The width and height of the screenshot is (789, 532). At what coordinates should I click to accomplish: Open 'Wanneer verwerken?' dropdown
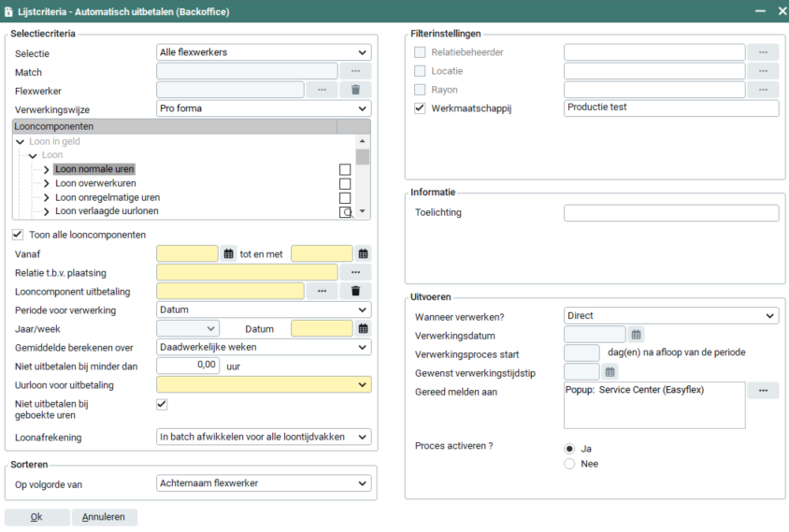[x=671, y=316]
